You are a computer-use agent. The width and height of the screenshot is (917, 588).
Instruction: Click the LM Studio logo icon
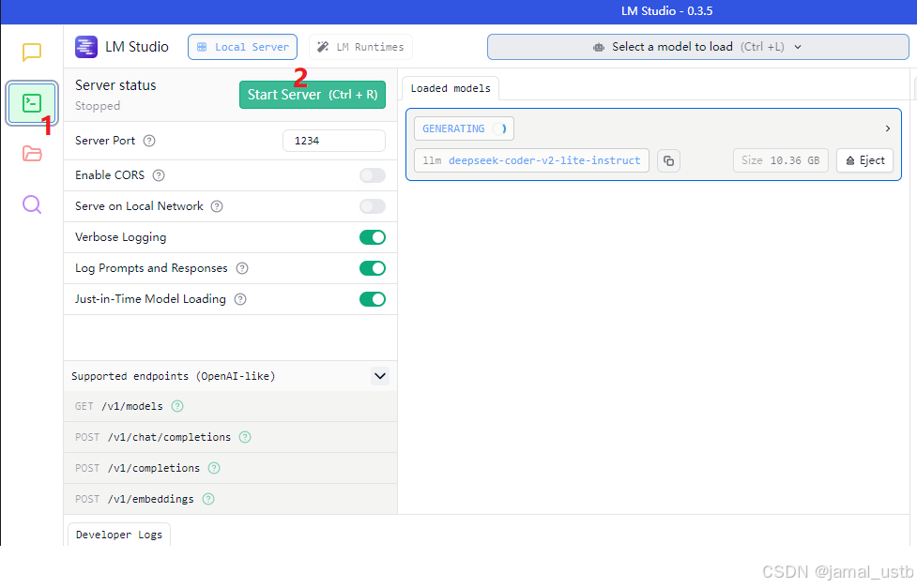(86, 47)
